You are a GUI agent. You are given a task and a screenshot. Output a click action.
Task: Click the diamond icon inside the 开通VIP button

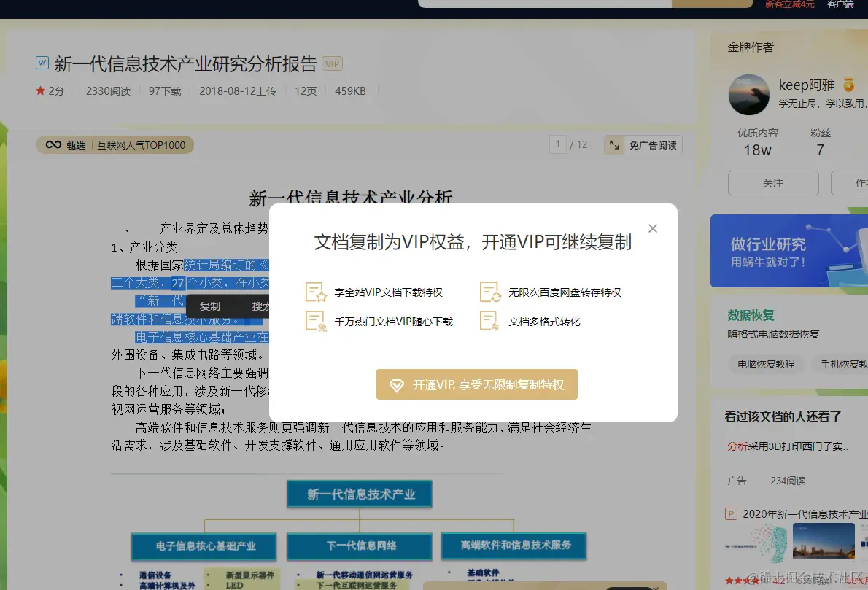point(398,384)
